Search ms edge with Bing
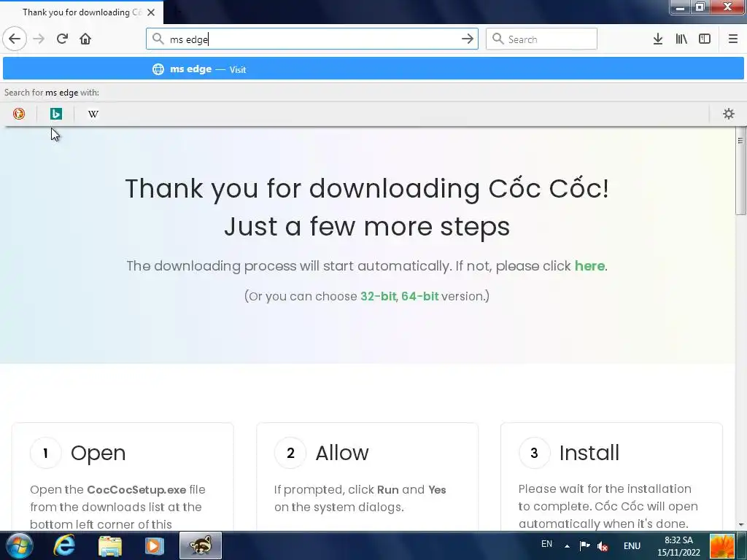 click(56, 114)
